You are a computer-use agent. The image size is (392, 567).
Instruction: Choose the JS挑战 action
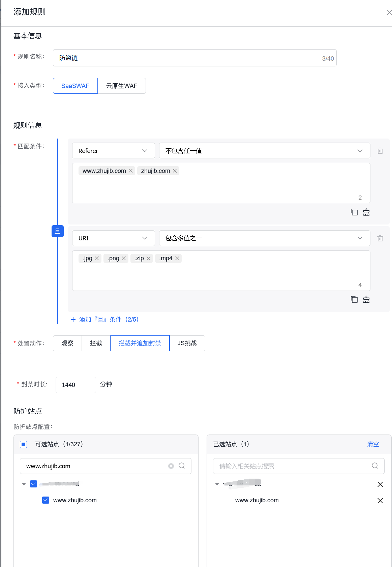(187, 343)
